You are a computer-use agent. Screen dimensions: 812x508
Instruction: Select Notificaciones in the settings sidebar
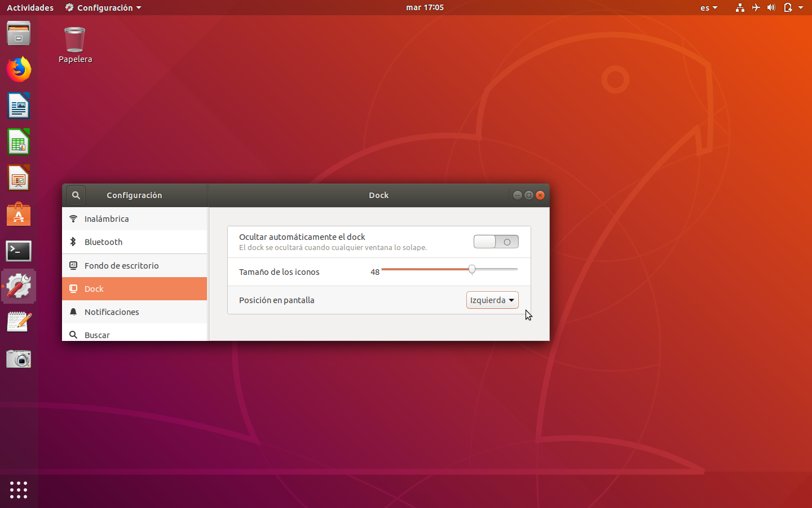[x=135, y=312]
